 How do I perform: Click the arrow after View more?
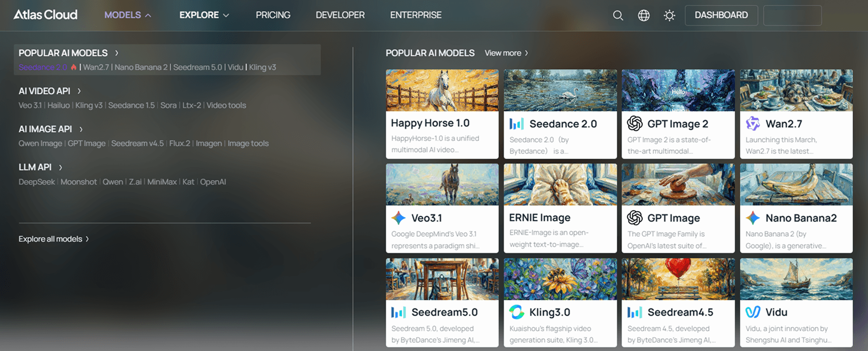pos(526,53)
